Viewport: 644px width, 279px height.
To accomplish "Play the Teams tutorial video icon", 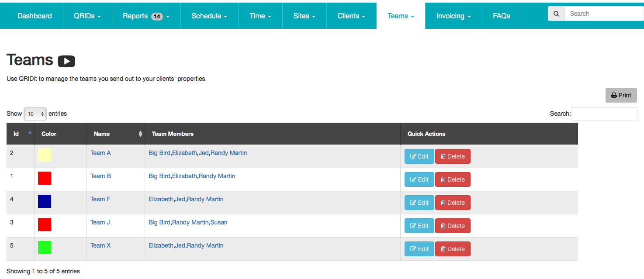I will (66, 61).
